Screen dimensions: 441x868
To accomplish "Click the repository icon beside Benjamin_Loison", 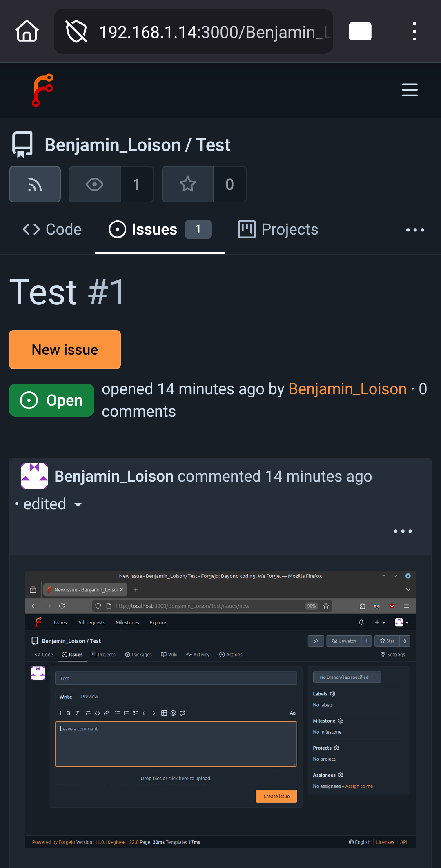I will (x=22, y=145).
